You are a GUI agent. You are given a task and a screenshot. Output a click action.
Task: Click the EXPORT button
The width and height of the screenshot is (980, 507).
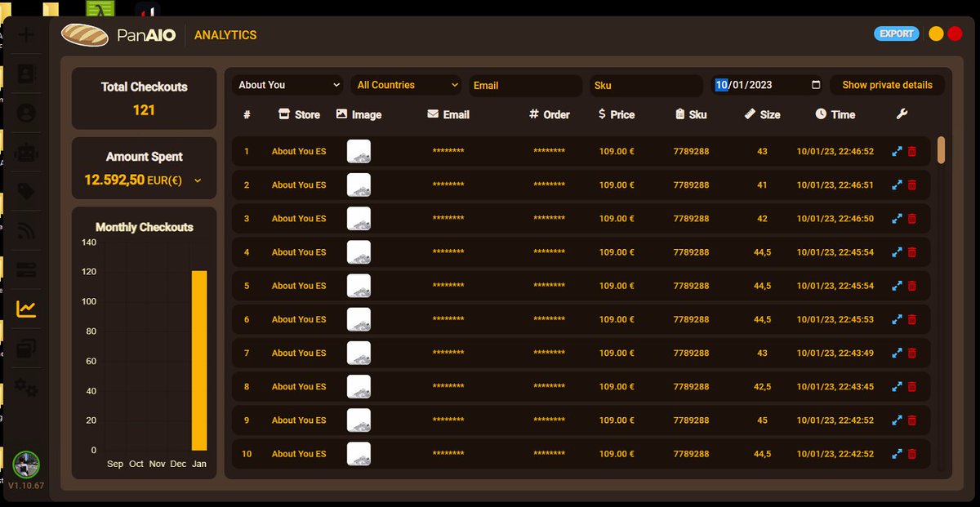(897, 33)
